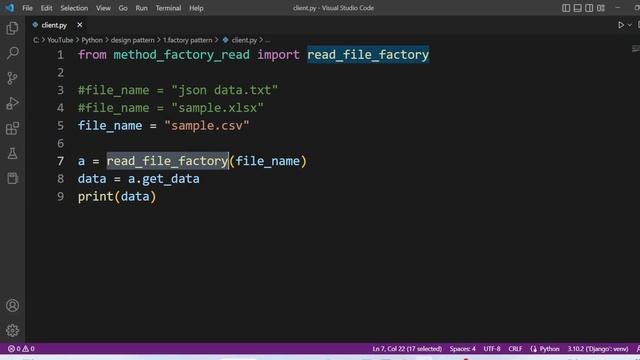Image resolution: width=640 pixels, height=360 pixels.
Task: Click Spaces: 4 indentation status
Action: point(462,349)
